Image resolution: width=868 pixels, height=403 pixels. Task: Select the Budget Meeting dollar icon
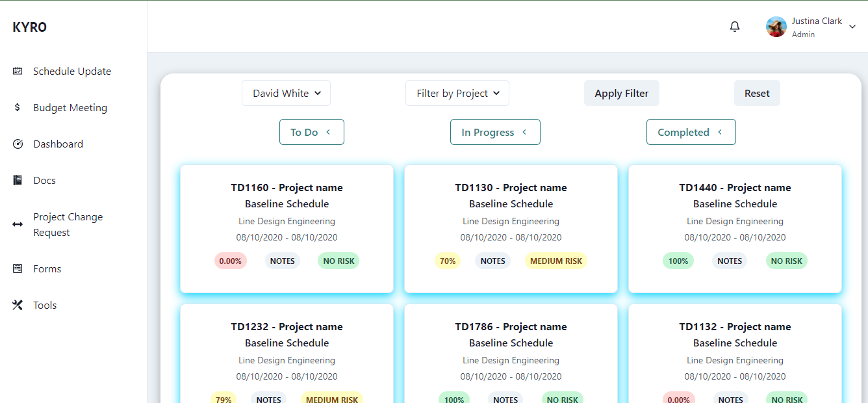click(18, 107)
